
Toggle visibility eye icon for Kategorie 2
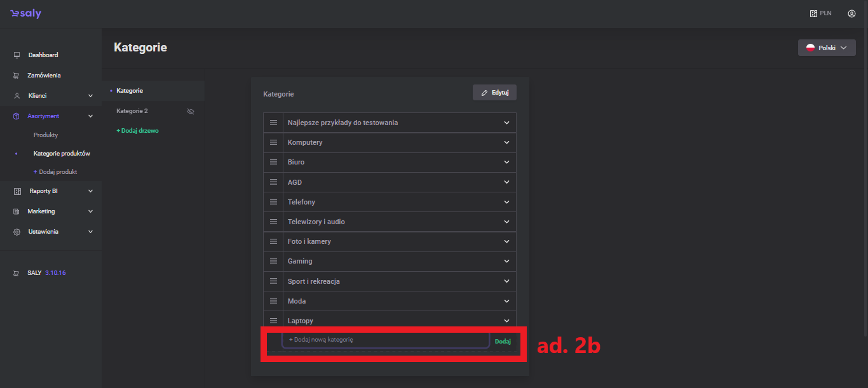190,111
